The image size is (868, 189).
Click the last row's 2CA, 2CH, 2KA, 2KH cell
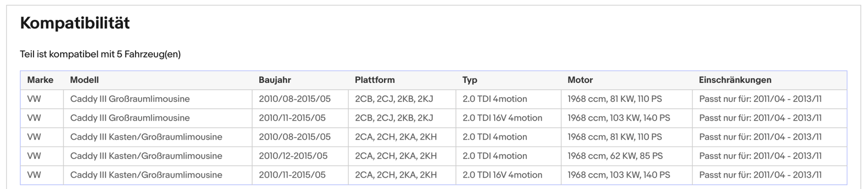click(396, 175)
